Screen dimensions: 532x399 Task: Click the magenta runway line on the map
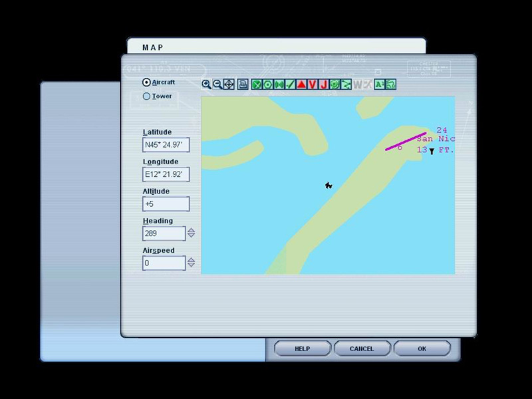tap(406, 141)
